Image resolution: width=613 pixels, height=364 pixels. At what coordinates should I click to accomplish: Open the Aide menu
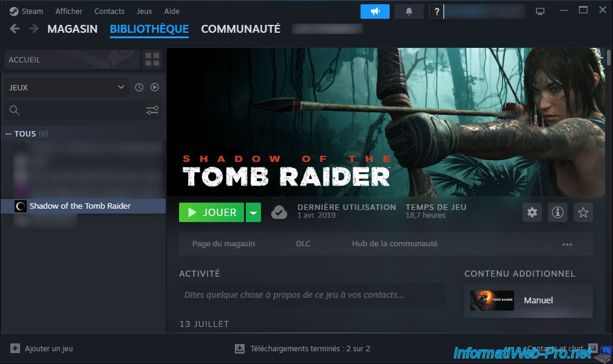pos(172,12)
